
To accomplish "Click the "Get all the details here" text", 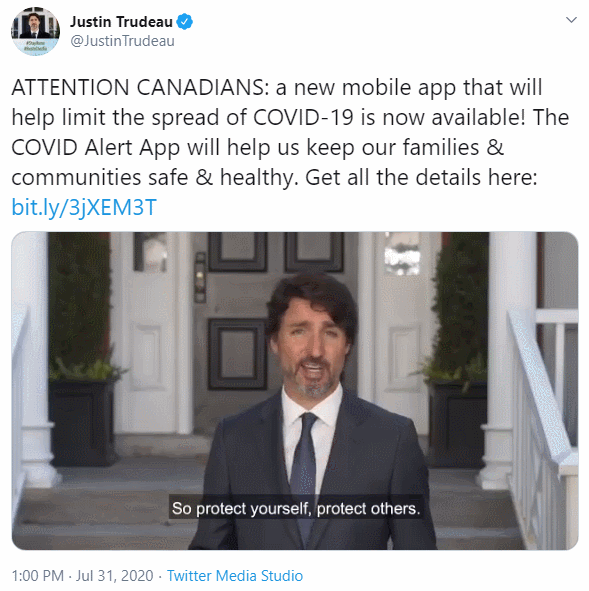I will pyautogui.click(x=421, y=177).
